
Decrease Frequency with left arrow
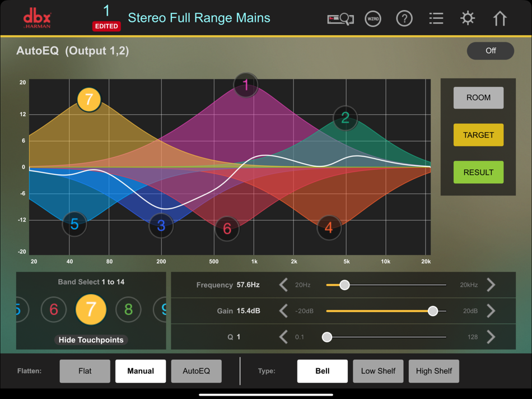283,285
